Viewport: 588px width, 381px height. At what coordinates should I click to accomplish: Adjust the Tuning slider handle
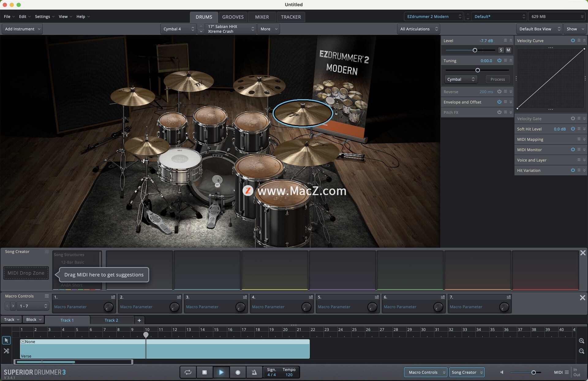tap(477, 70)
